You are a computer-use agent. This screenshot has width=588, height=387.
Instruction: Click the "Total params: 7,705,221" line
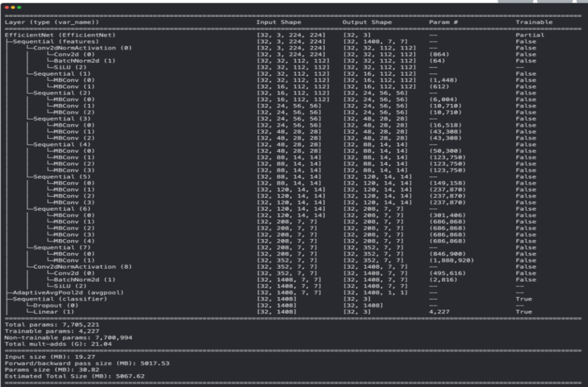point(52,325)
